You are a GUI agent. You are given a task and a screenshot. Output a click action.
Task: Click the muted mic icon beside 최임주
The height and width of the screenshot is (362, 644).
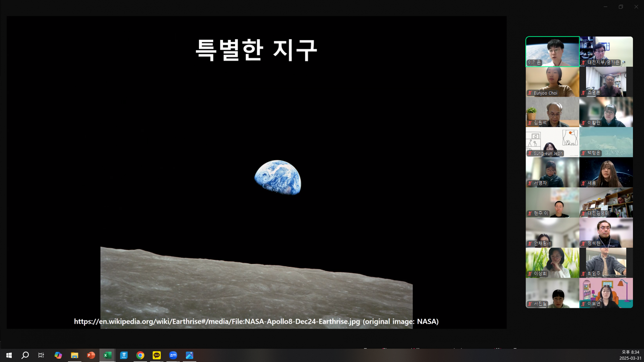(x=584, y=274)
